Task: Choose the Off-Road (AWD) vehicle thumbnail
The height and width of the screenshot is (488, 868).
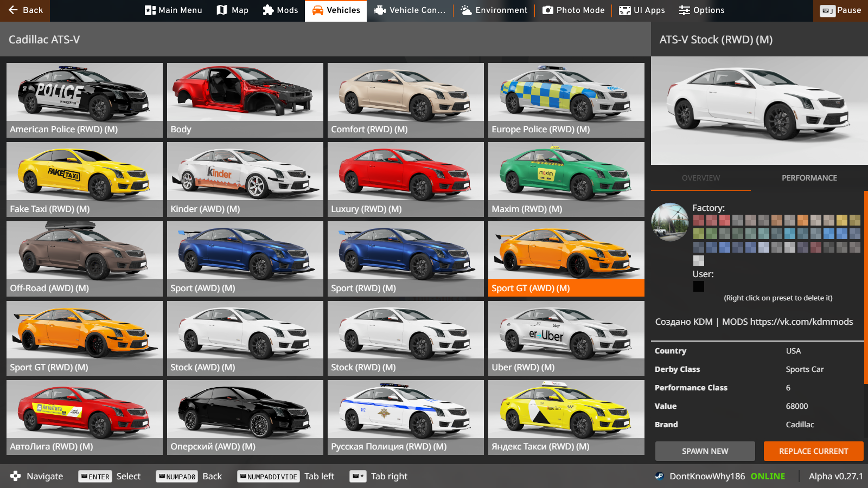Action: pos(85,258)
